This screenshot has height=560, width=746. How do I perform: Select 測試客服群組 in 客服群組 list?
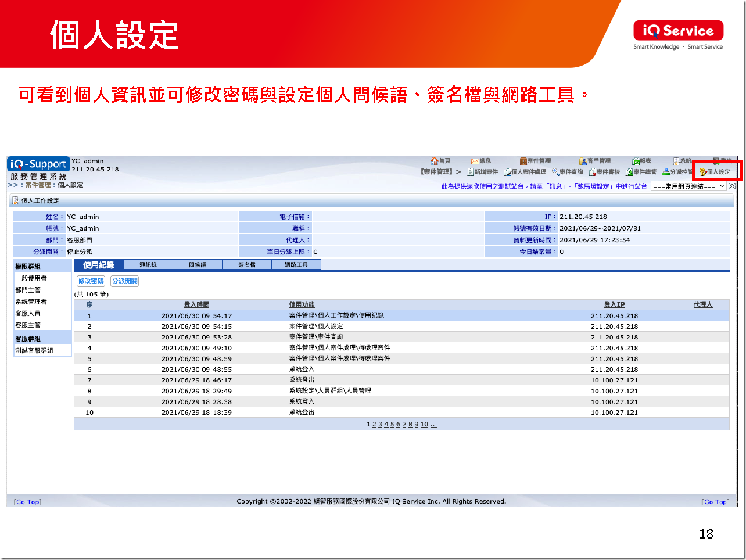click(34, 350)
